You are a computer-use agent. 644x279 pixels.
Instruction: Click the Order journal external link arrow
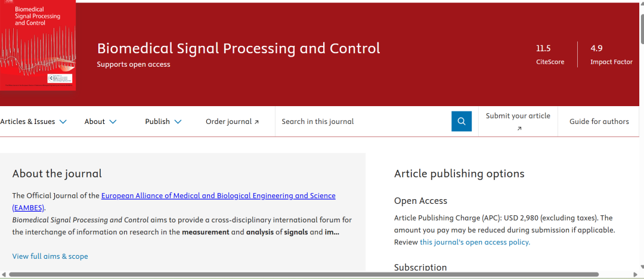[256, 122]
